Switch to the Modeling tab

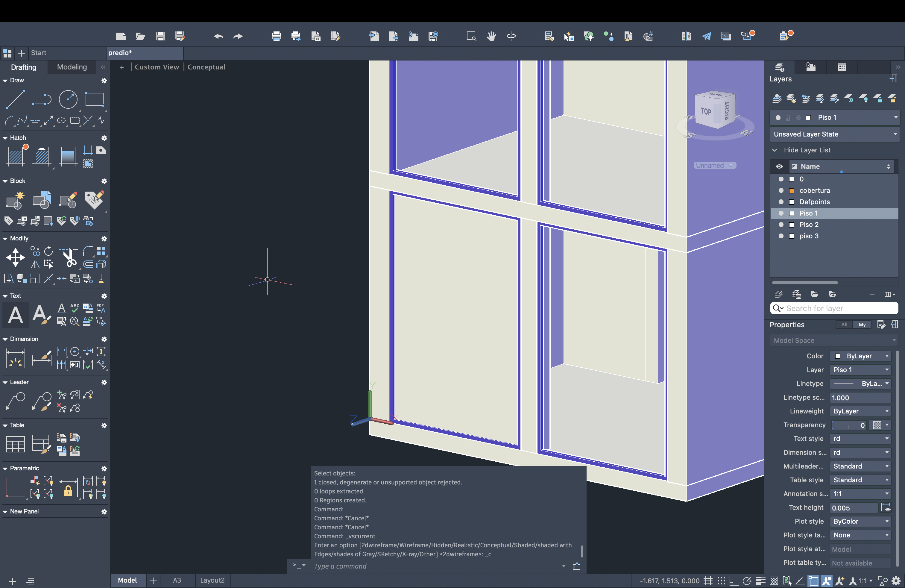72,67
